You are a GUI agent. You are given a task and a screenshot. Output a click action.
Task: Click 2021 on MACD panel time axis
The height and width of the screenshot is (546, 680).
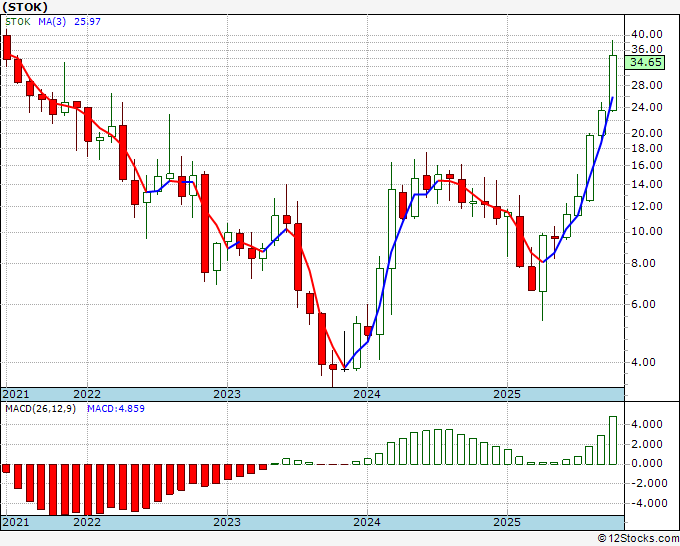pyautogui.click(x=16, y=522)
